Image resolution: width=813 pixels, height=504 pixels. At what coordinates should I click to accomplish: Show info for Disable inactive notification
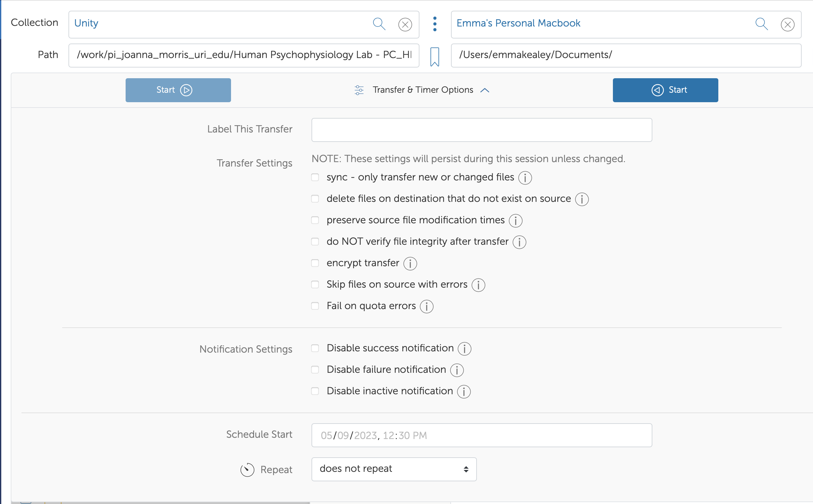(464, 392)
